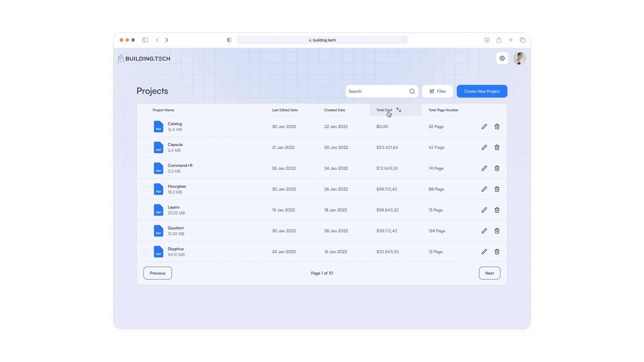Toggle the browser sidebar icon
The width and height of the screenshot is (644, 362).
(x=145, y=40)
